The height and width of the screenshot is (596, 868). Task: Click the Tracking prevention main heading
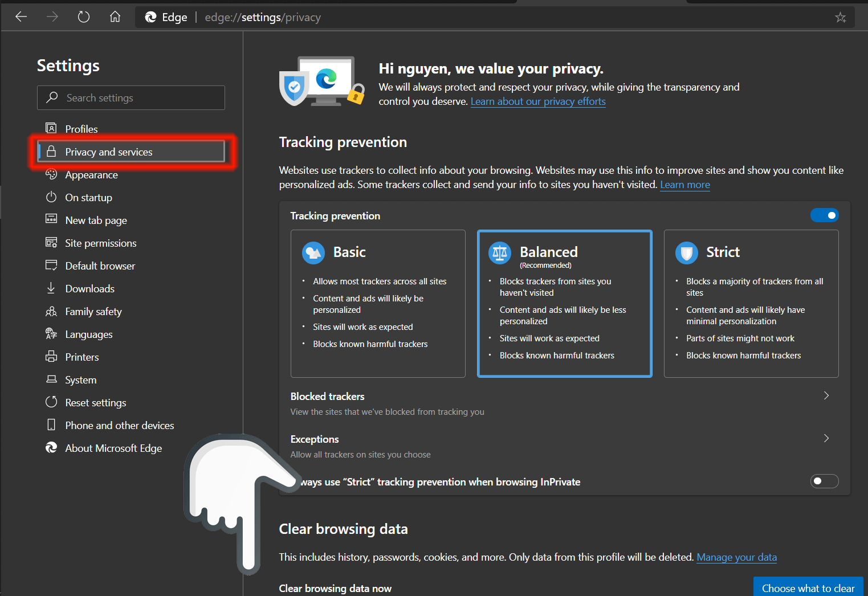pos(343,142)
